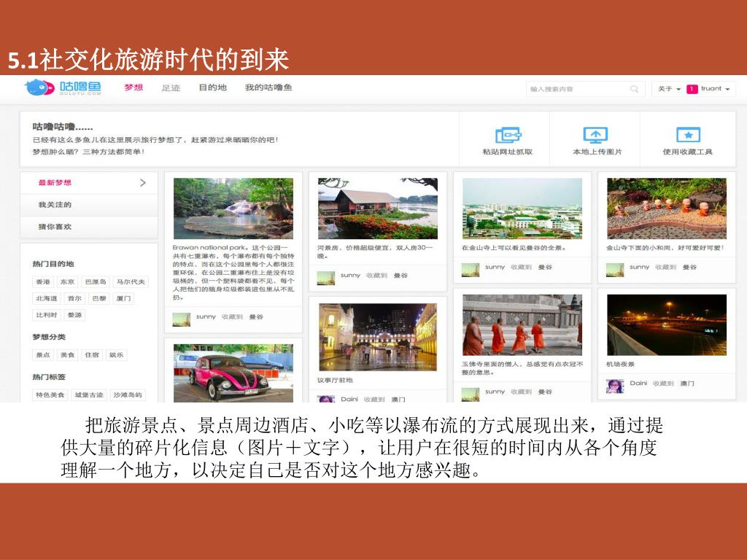Click the 巴黎 destination tag
The width and height of the screenshot is (747, 560).
click(x=99, y=298)
